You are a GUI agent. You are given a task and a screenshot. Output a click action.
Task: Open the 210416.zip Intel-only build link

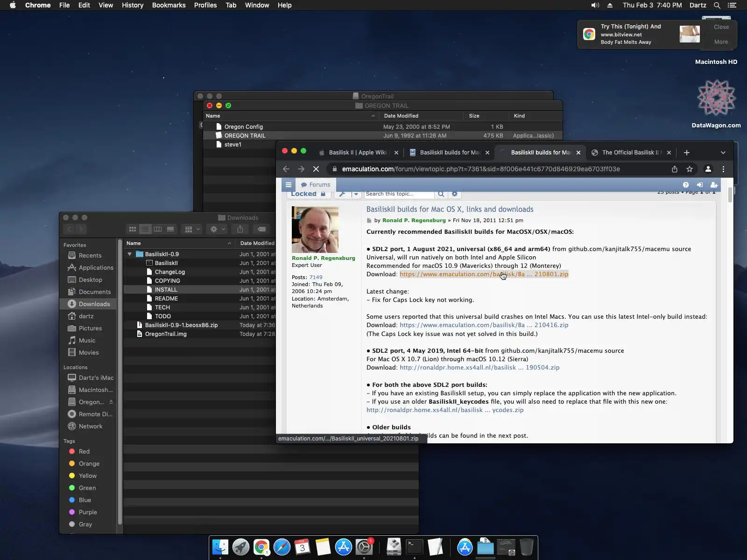pyautogui.click(x=484, y=325)
